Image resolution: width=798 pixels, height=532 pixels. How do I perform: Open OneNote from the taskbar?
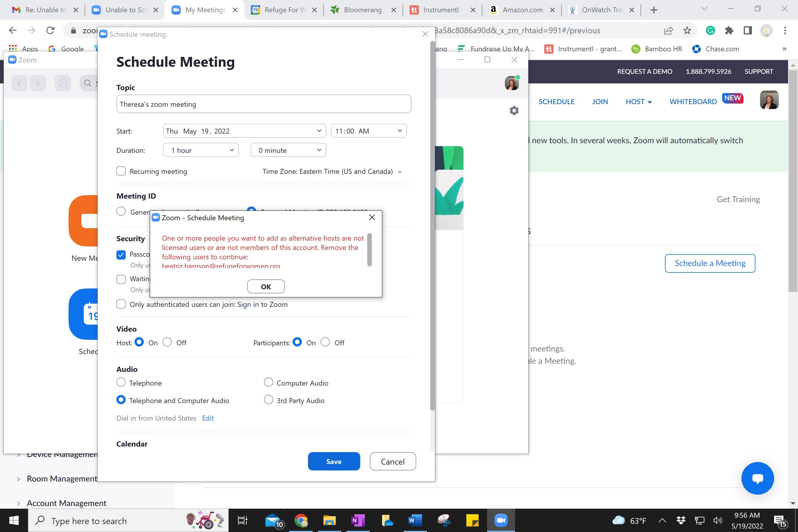[358, 520]
